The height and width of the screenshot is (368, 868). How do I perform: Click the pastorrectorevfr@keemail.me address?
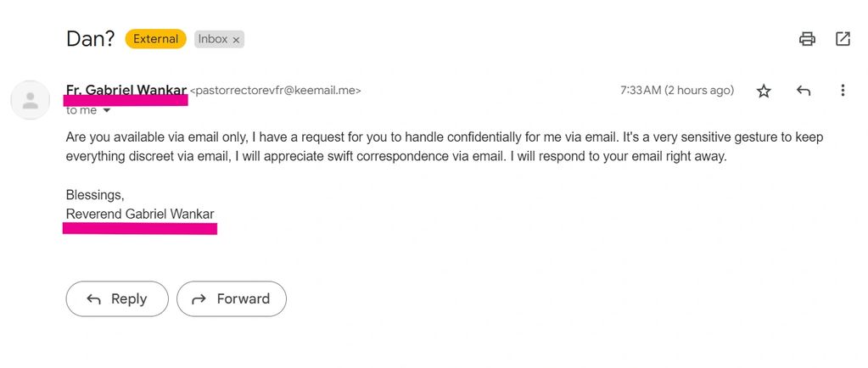click(x=275, y=90)
